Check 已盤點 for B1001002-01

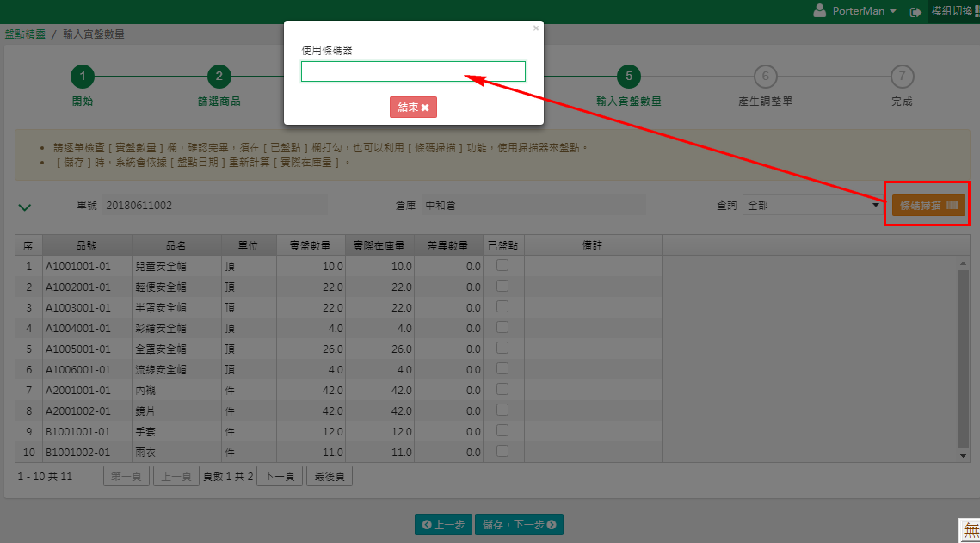pyautogui.click(x=502, y=451)
